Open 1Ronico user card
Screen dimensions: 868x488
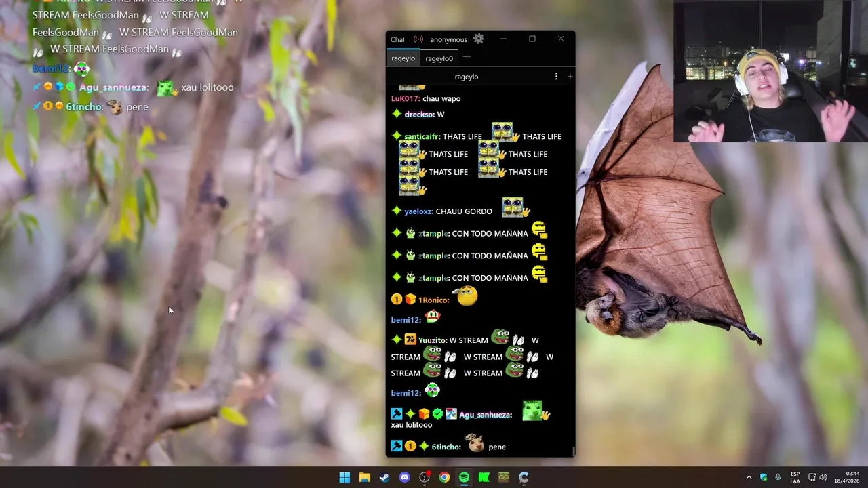coord(433,300)
